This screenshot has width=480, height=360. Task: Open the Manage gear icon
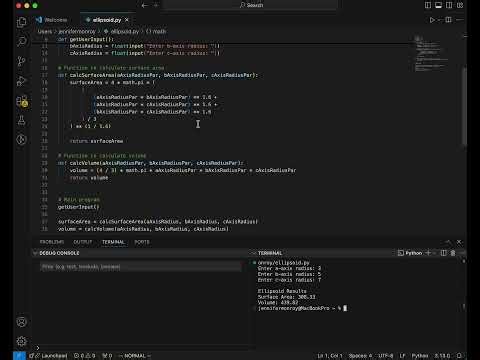[x=22, y=341]
